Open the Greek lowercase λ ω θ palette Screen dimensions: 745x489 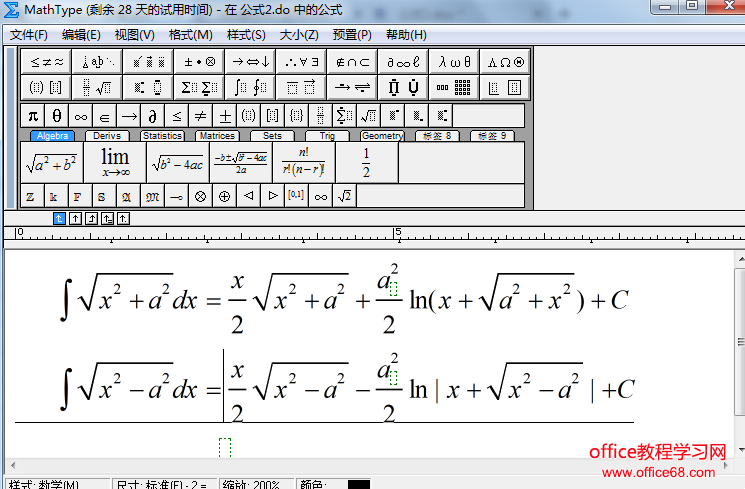tap(455, 61)
